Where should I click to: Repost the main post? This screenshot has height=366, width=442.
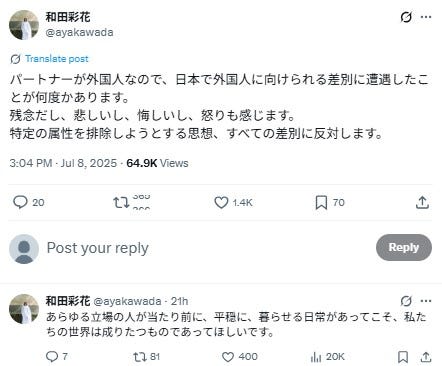[x=121, y=202]
